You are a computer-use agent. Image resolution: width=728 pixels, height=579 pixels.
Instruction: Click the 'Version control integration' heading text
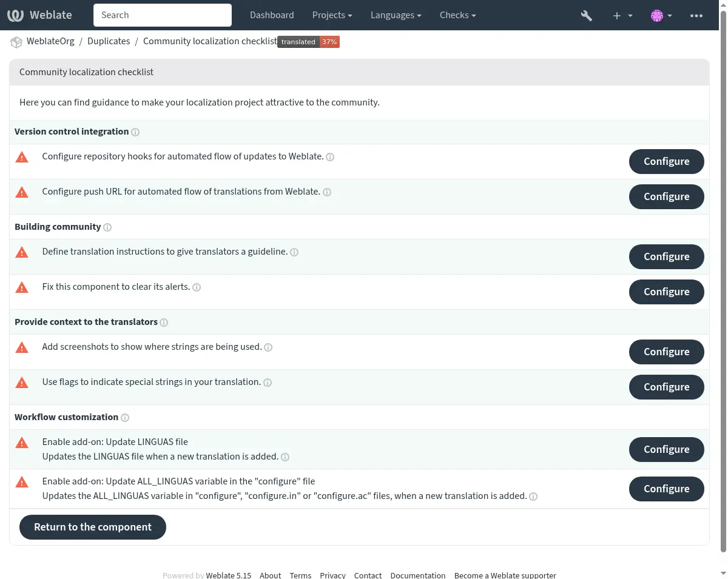[x=72, y=132]
